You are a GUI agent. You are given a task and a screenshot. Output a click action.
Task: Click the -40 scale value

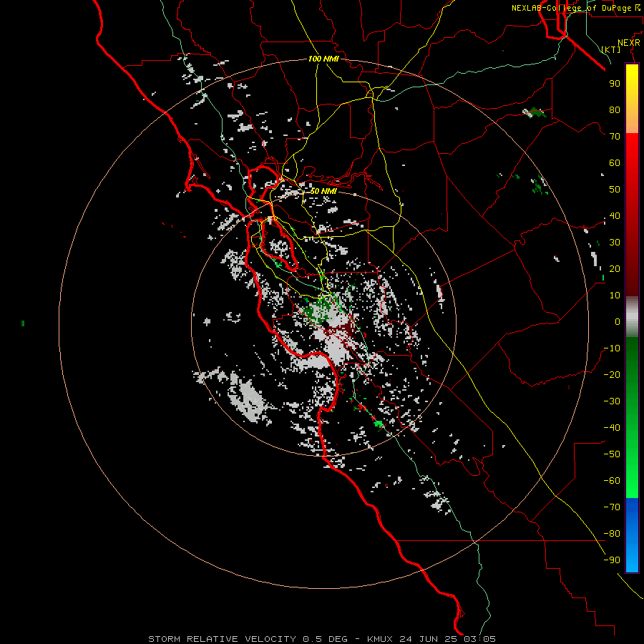pos(612,428)
